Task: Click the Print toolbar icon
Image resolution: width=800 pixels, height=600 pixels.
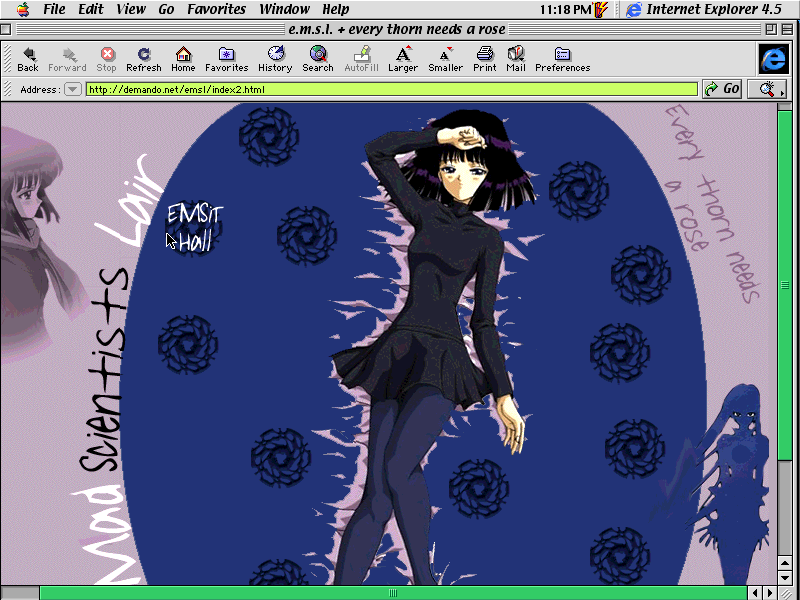Action: pyautogui.click(x=485, y=58)
